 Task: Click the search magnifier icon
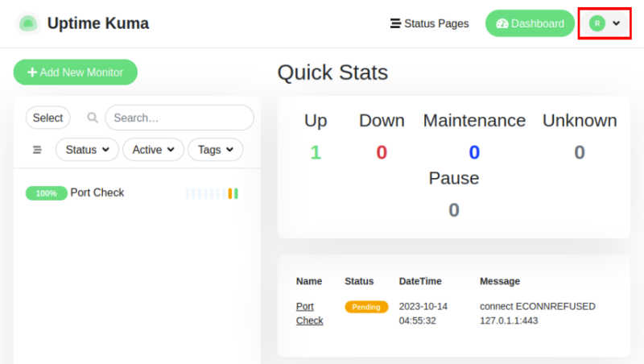click(93, 118)
